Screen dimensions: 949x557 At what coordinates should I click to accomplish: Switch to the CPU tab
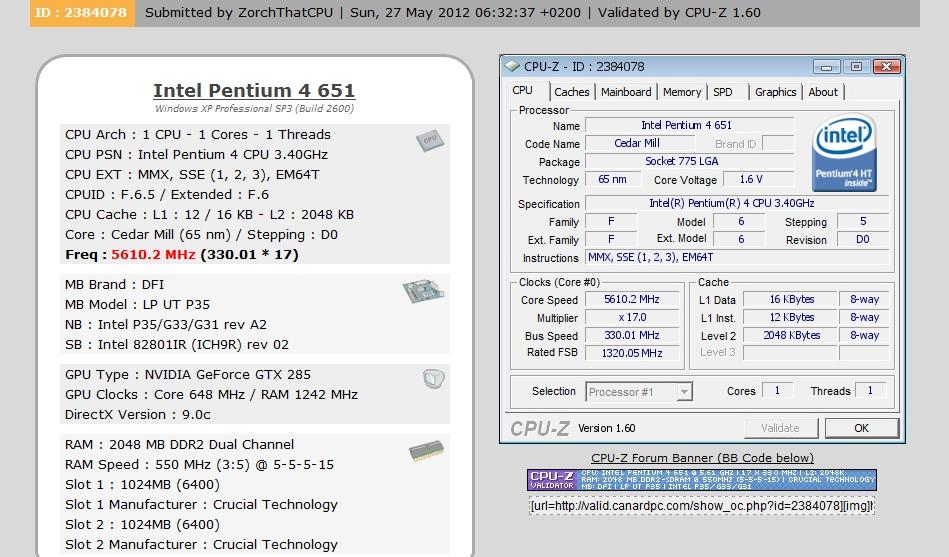point(522,90)
